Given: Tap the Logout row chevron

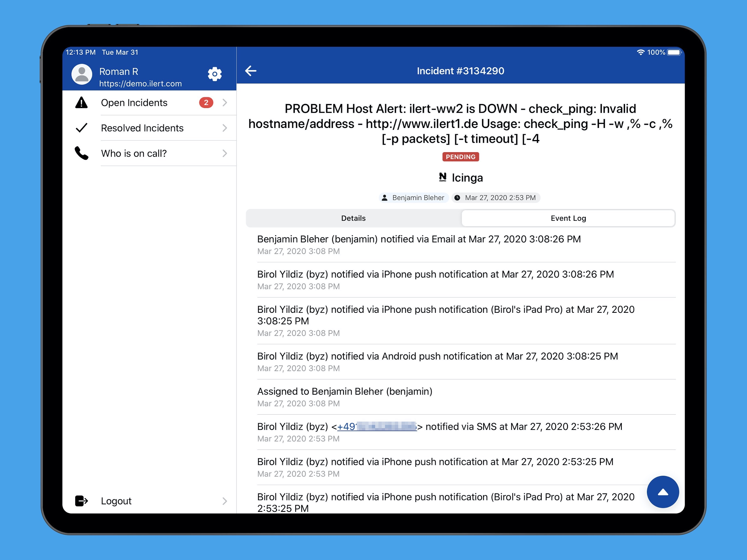Looking at the screenshot, I should tap(225, 501).
